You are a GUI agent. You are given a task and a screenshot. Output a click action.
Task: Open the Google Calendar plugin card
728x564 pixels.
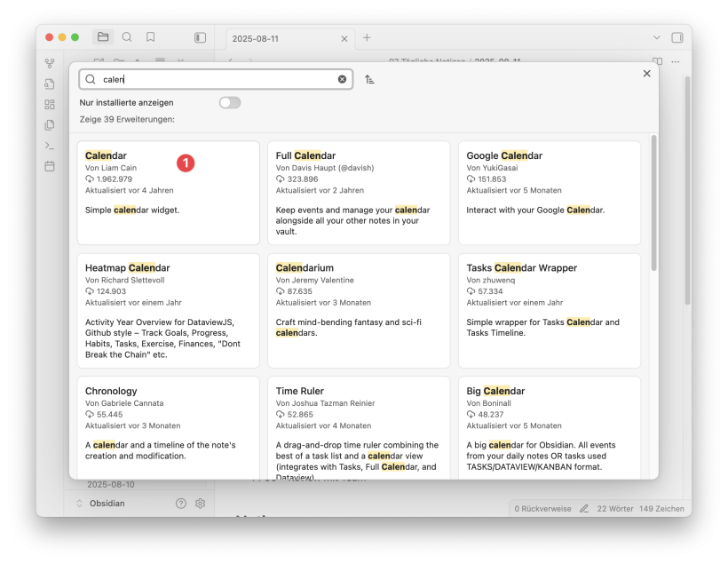tap(550, 193)
